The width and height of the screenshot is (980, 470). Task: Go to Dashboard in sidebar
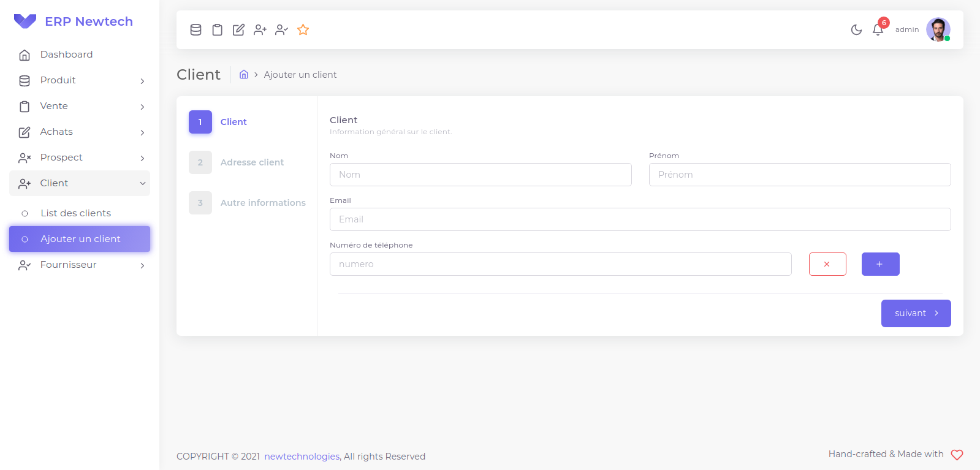[66, 55]
